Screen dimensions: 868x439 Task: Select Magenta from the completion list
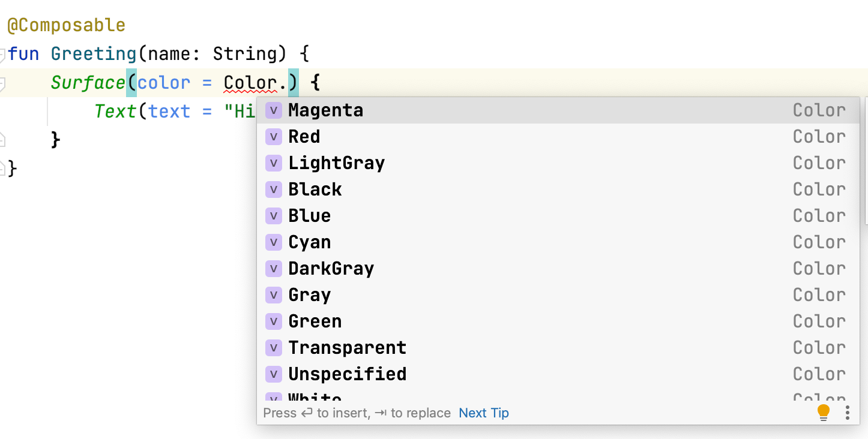click(325, 110)
